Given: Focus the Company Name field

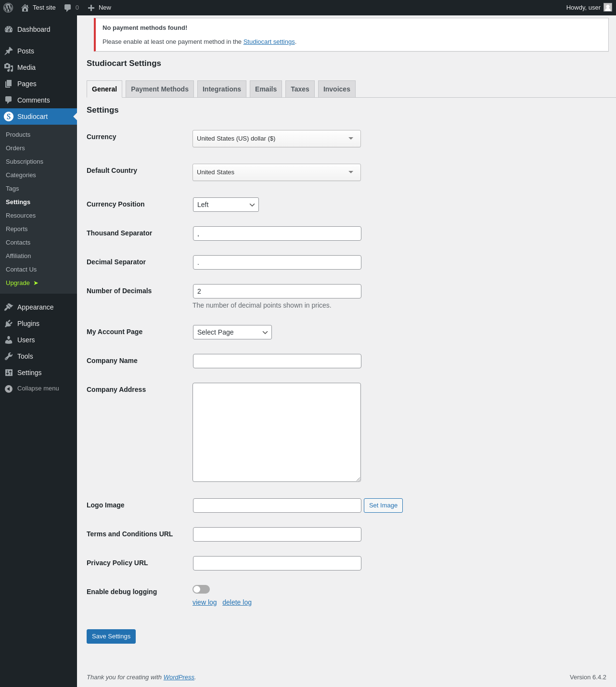Looking at the screenshot, I should [x=277, y=361].
